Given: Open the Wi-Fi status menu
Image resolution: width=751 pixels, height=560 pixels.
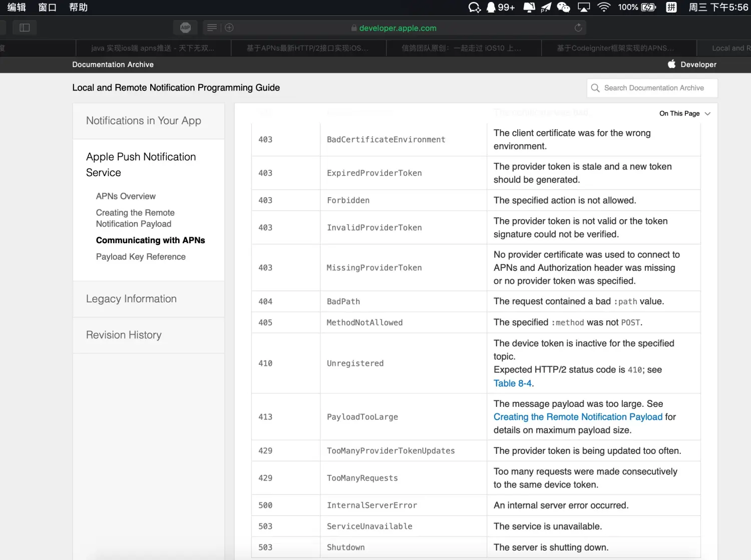Looking at the screenshot, I should 604,7.
